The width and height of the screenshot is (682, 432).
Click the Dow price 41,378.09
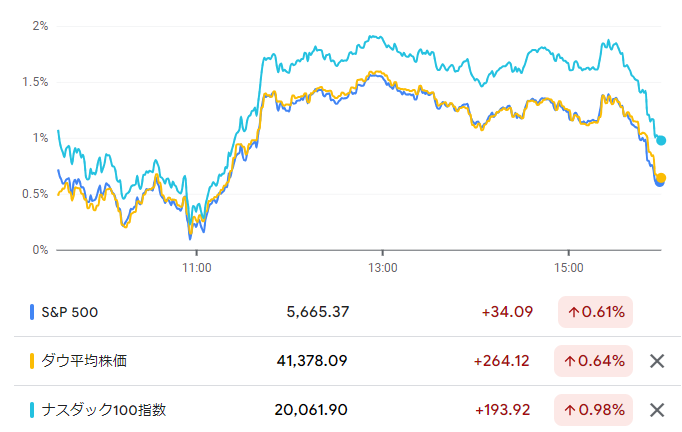[x=312, y=361]
